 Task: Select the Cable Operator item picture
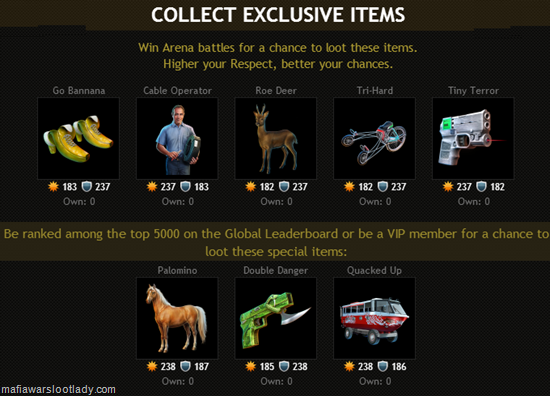(177, 138)
